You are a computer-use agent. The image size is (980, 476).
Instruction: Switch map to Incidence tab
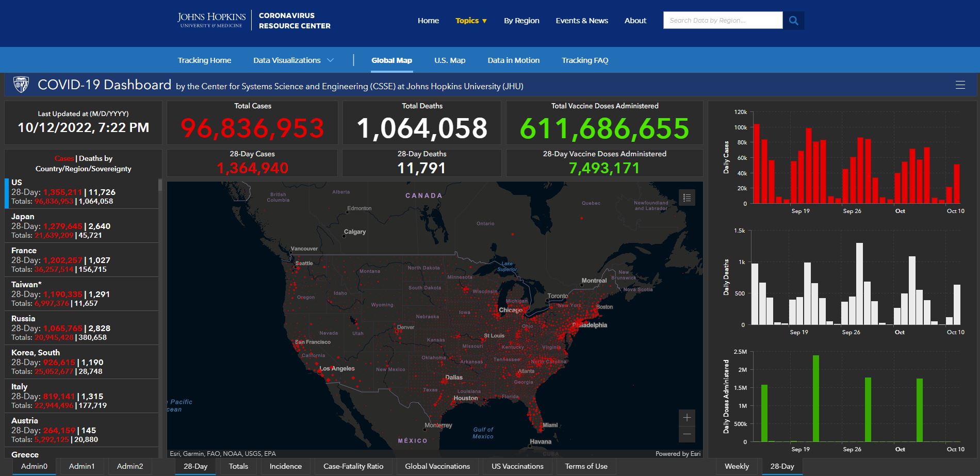tap(286, 466)
